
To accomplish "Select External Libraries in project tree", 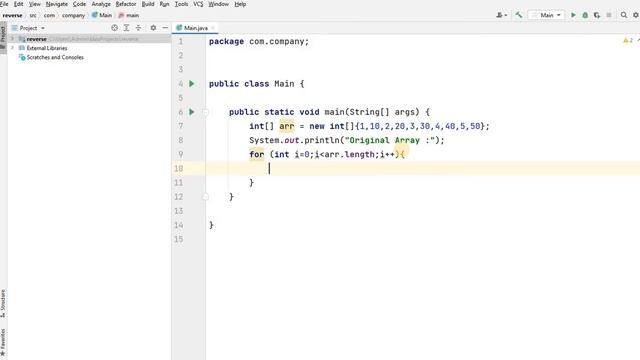I will [47, 48].
